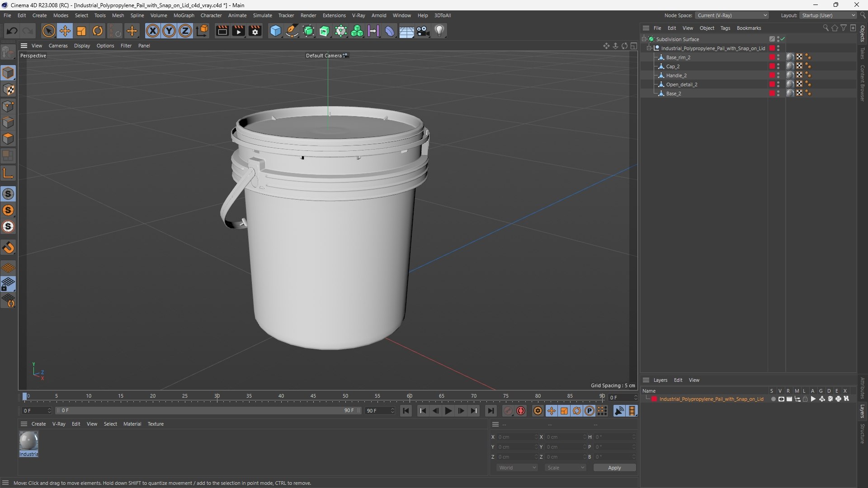Toggle Y axis lock
868x488 pixels.
pyautogui.click(x=169, y=31)
